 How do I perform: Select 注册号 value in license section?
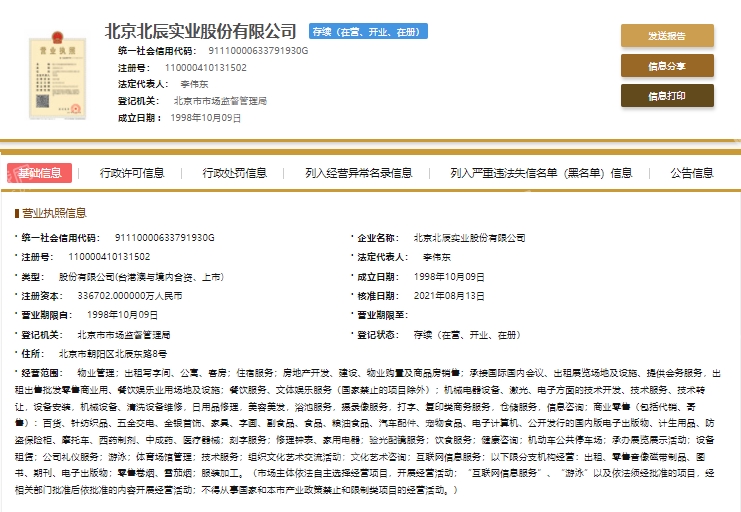coord(109,257)
